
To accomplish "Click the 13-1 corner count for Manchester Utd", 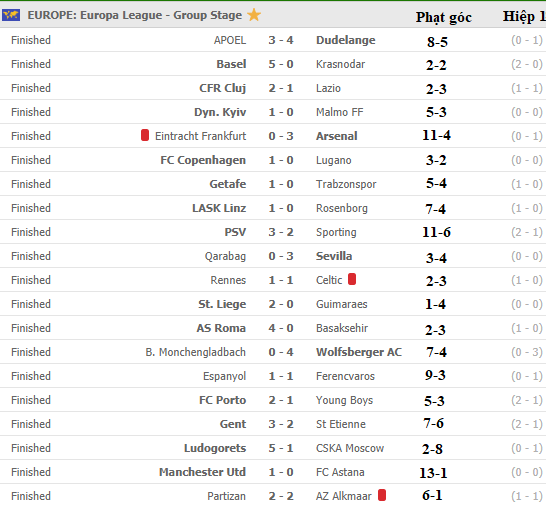I will coord(433,473).
